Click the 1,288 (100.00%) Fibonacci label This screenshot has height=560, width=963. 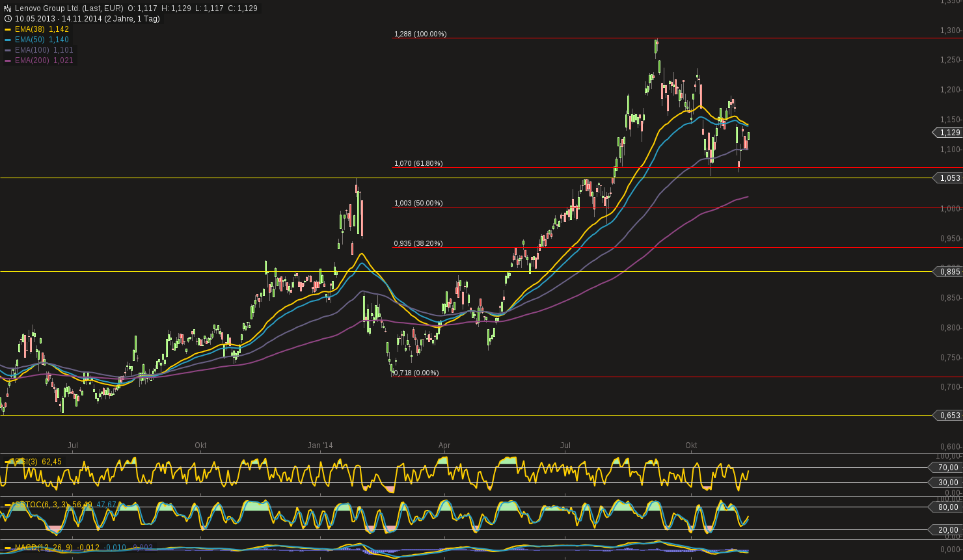(420, 34)
